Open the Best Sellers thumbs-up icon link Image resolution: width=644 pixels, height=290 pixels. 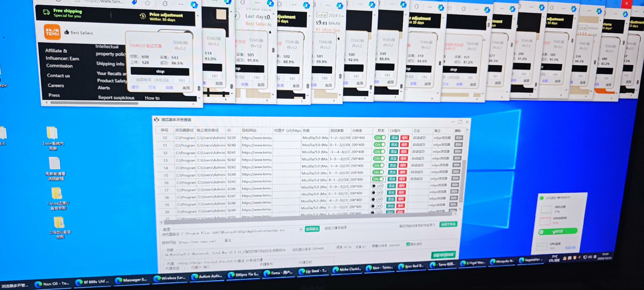(66, 32)
